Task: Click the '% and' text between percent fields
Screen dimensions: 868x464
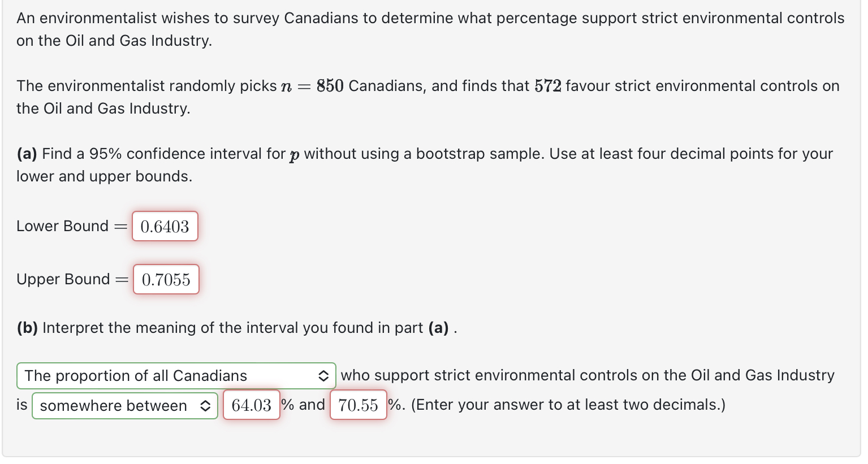Action: (x=304, y=405)
